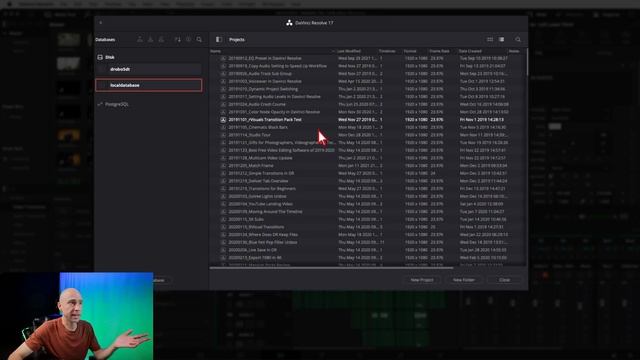Screen dimensions: 640x360
Task: Click the icon of Cinematic Black Bars project
Action: (223, 127)
